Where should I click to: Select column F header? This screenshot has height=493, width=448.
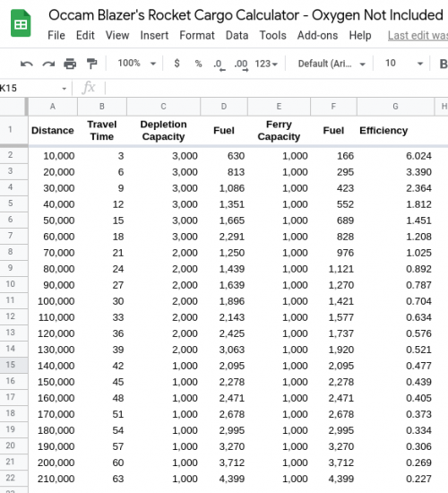click(x=333, y=107)
